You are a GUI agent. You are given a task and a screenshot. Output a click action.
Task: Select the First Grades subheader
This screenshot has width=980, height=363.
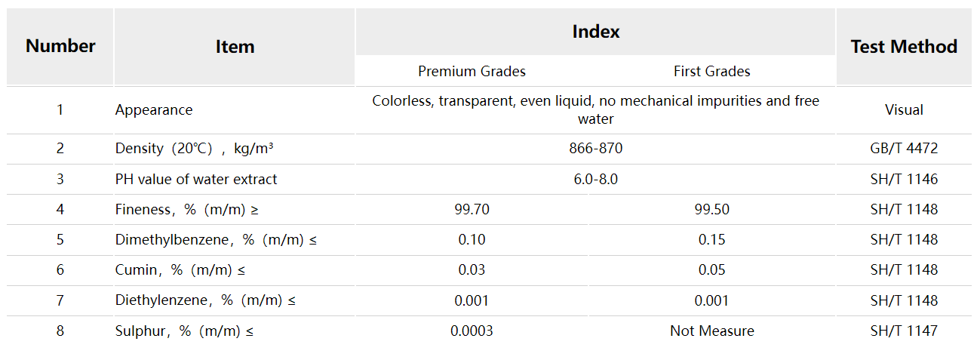tap(711, 72)
